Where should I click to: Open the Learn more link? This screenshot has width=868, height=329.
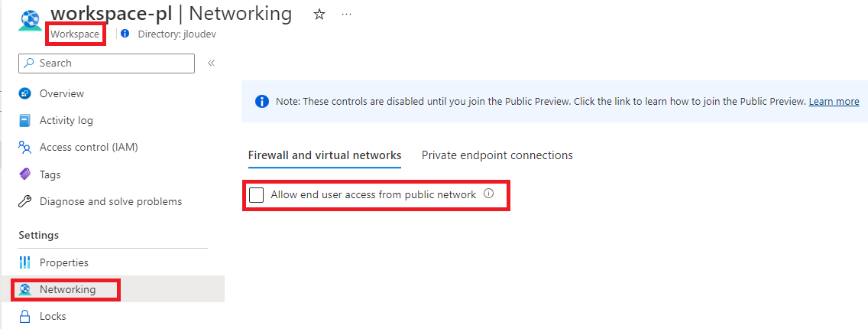click(x=834, y=101)
